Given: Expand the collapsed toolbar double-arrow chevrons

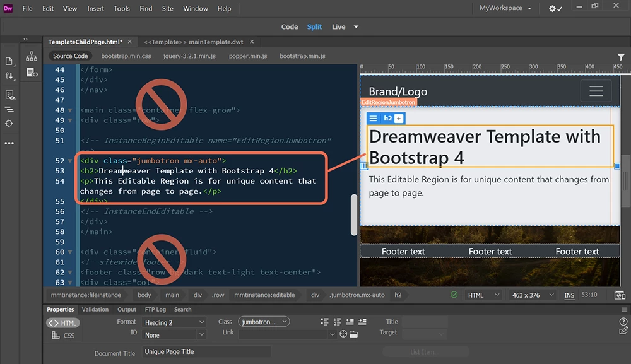Looking at the screenshot, I should [25, 39].
